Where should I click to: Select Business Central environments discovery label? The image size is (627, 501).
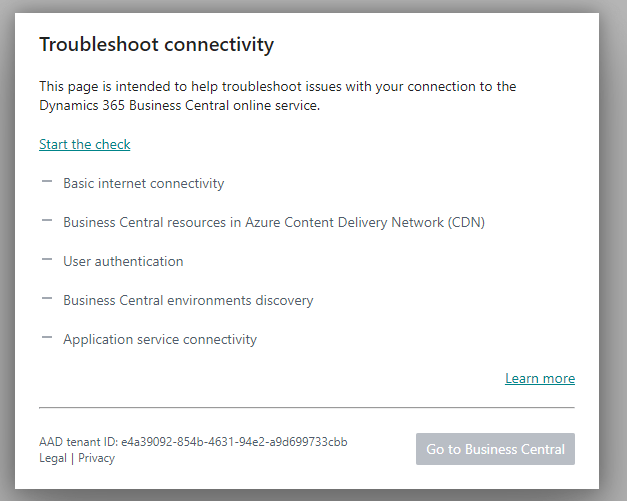(188, 300)
